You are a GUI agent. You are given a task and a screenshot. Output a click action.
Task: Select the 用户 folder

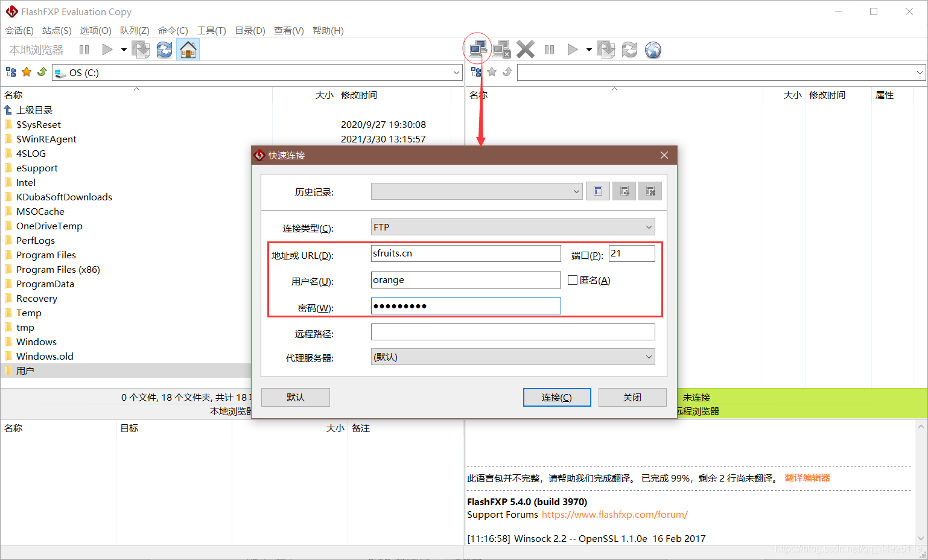(x=25, y=371)
